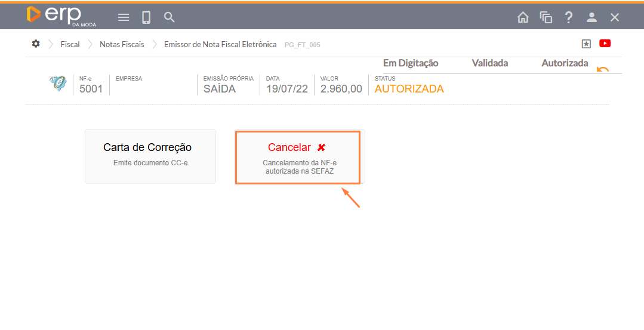644x330 pixels.
Task: Open Carta de Correção card
Action: (150, 156)
